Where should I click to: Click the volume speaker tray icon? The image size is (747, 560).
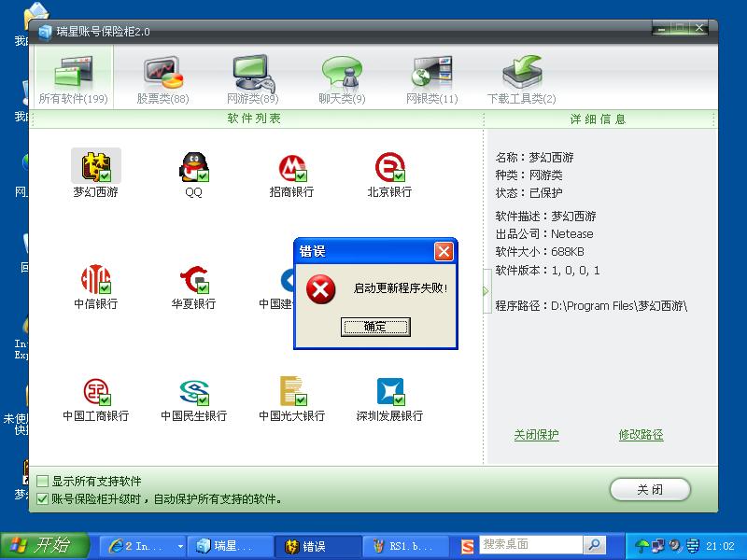674,545
